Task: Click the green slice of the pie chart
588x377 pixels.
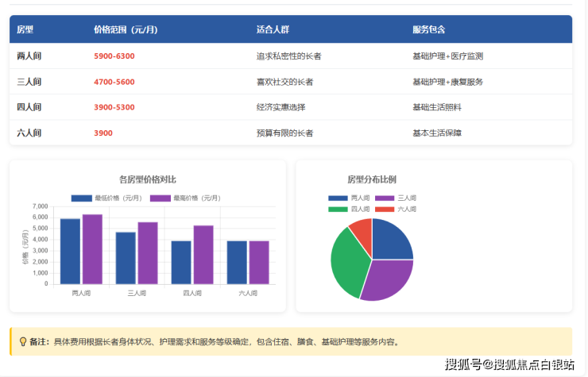Action: (x=346, y=262)
